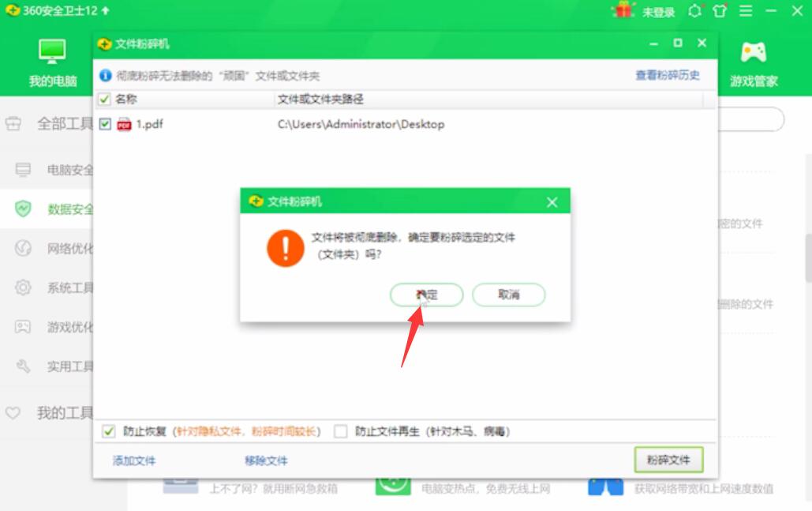Select 数据安全 sidebar category
Viewport: 812px width, 511px height.
coord(70,209)
